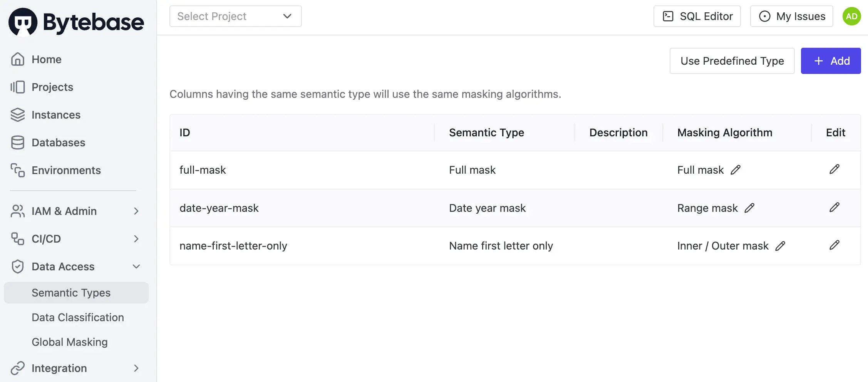Switch to Data Classification page
This screenshot has height=382, width=868.
tap(77, 317)
